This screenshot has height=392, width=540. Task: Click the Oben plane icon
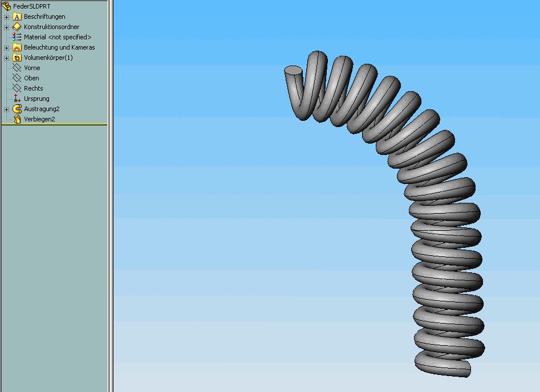click(16, 78)
